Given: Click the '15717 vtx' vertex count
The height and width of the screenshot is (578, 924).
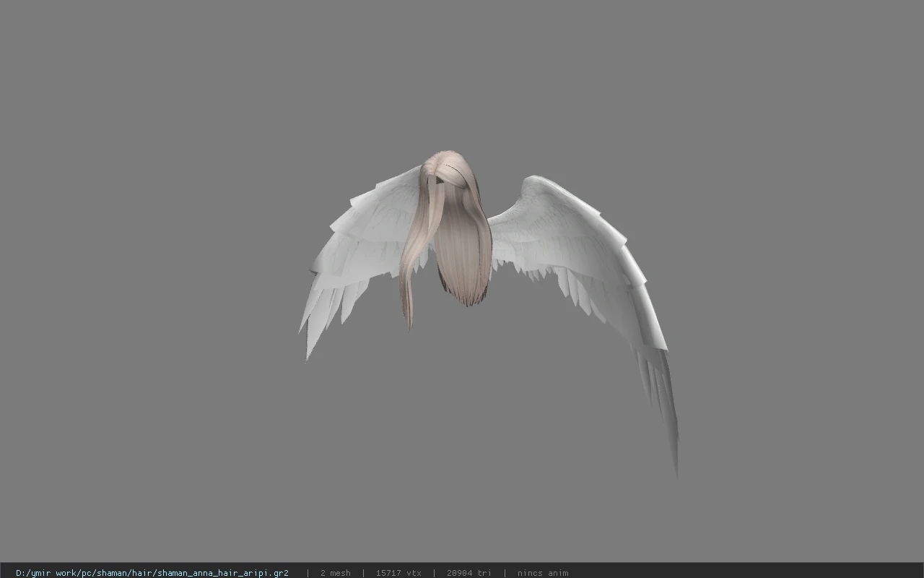Looking at the screenshot, I should (x=398, y=573).
